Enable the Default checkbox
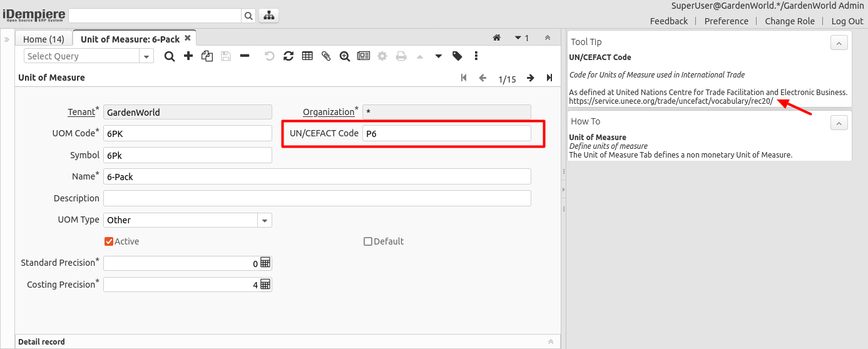The width and height of the screenshot is (868, 349). point(368,241)
